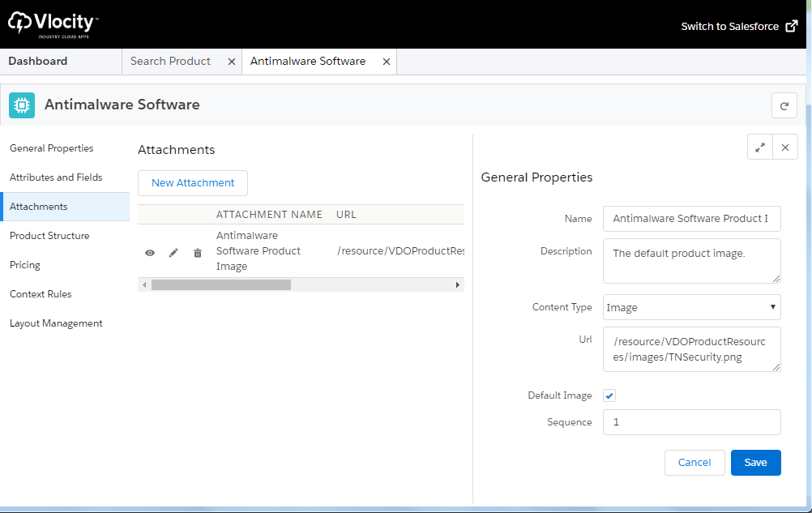Click the horizontal scrollbar thumb
Viewport: 812px width, 513px height.
pyautogui.click(x=221, y=284)
